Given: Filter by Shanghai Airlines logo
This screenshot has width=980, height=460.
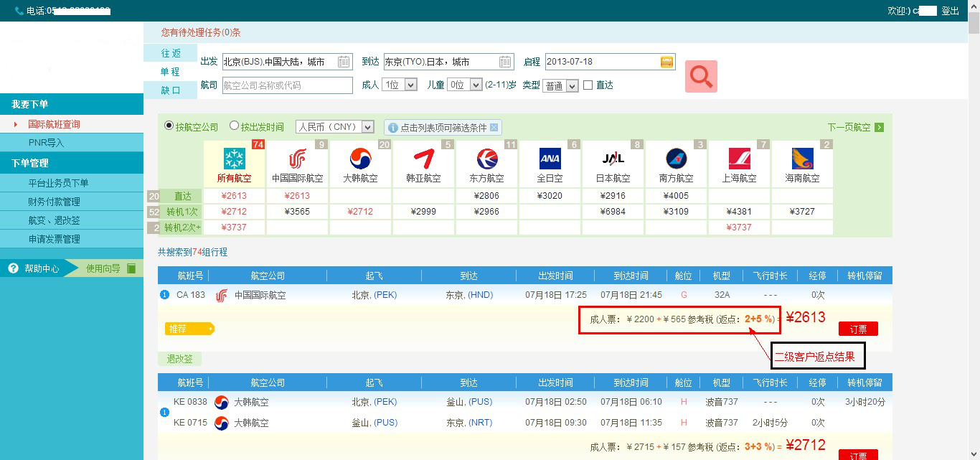Looking at the screenshot, I should [x=739, y=159].
